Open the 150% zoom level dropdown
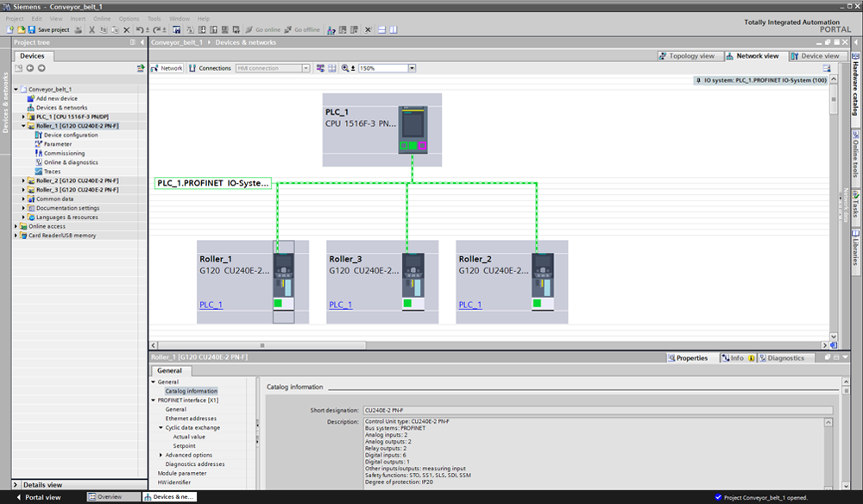The image size is (863, 504). (412, 68)
